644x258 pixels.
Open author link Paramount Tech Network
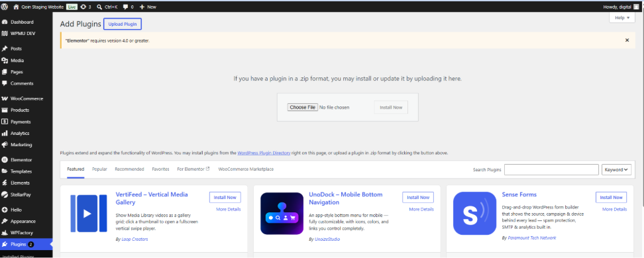[532, 238]
